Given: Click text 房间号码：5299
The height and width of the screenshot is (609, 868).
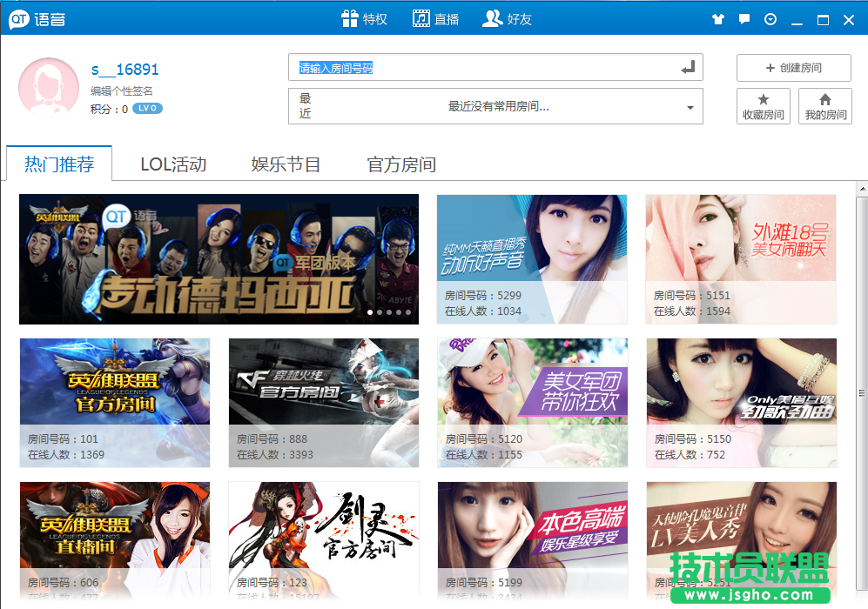Looking at the screenshot, I should [482, 296].
